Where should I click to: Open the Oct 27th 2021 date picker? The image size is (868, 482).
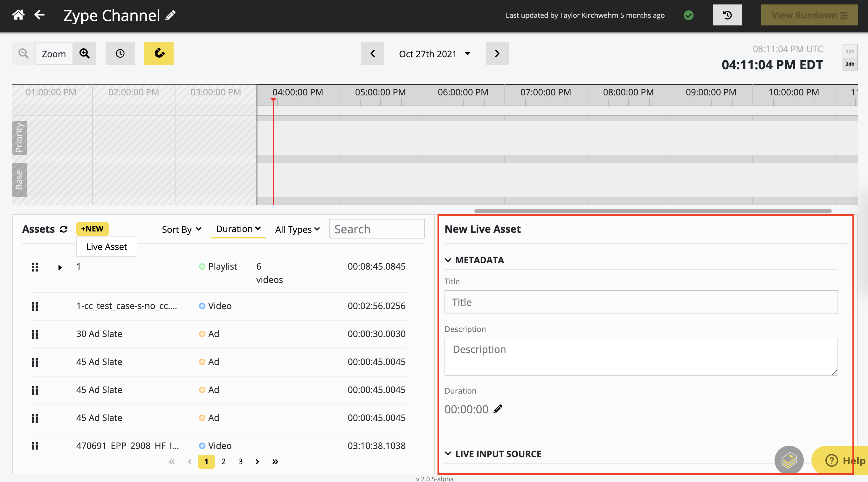(x=435, y=54)
